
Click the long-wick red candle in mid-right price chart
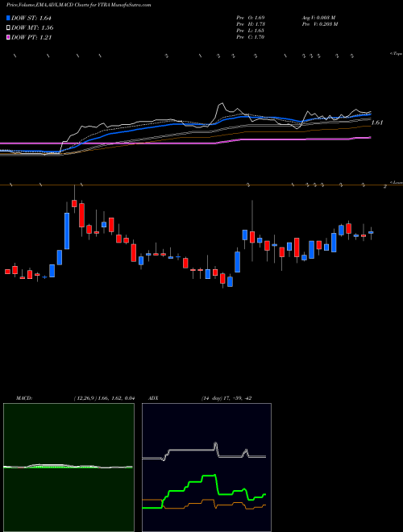click(252, 237)
